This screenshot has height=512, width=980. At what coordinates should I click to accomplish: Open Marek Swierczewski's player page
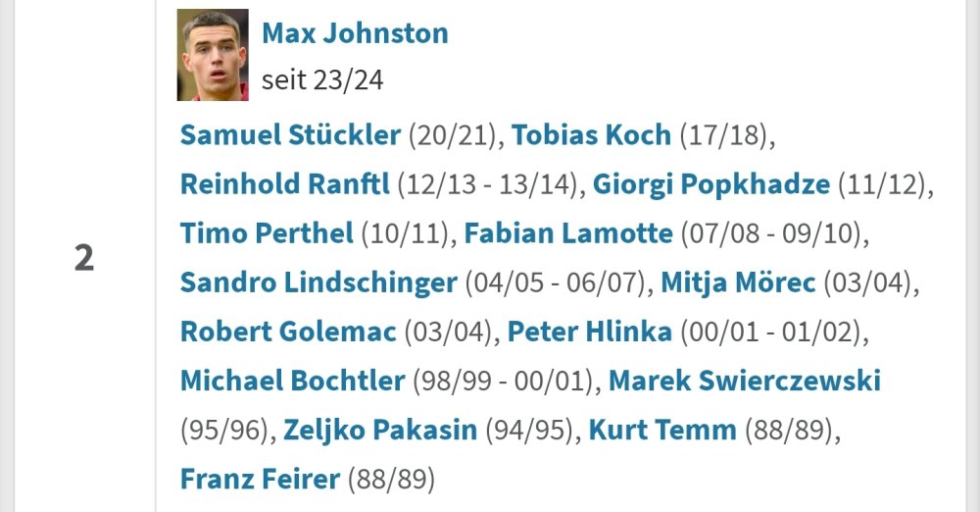click(745, 380)
